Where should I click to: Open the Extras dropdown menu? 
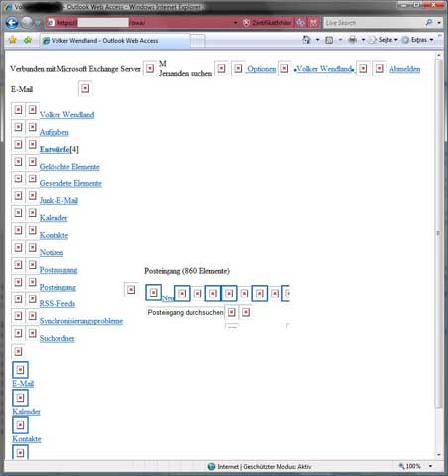click(x=418, y=40)
